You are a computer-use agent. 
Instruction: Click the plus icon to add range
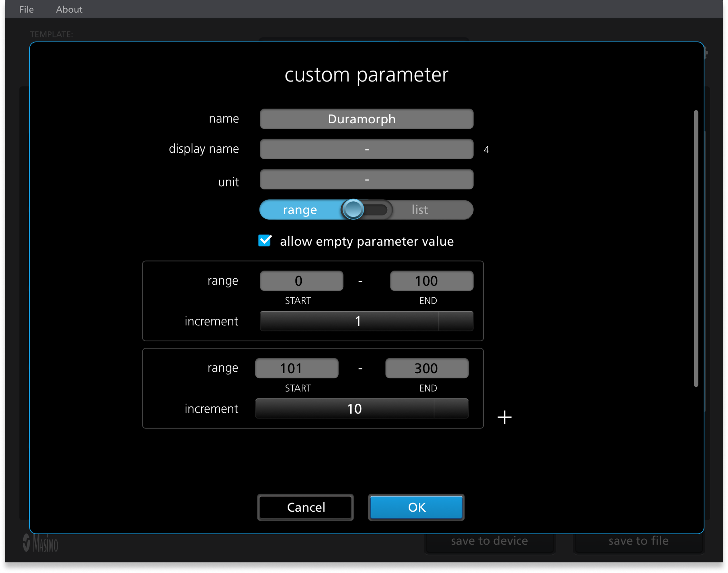504,417
